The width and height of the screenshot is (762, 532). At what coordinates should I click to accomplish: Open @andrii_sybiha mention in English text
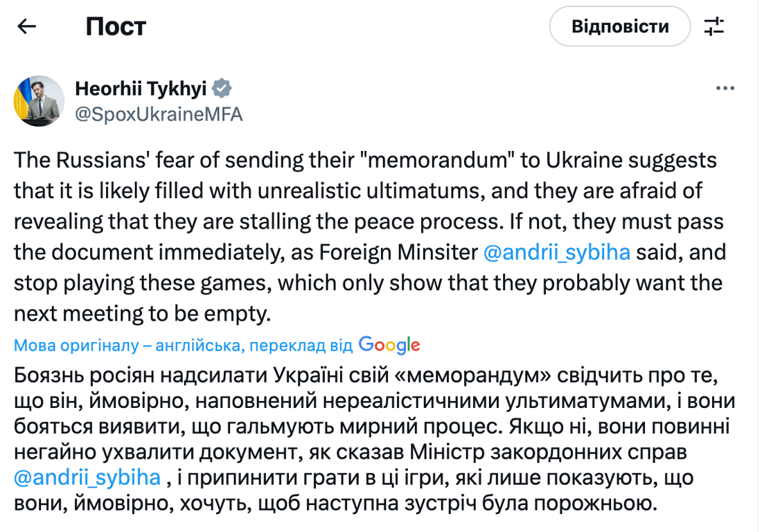click(556, 251)
